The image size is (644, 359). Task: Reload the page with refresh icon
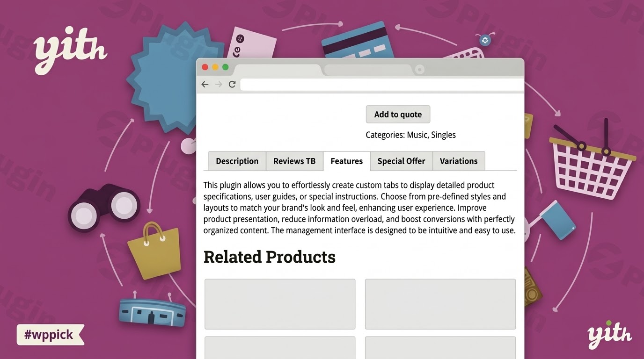coord(232,84)
